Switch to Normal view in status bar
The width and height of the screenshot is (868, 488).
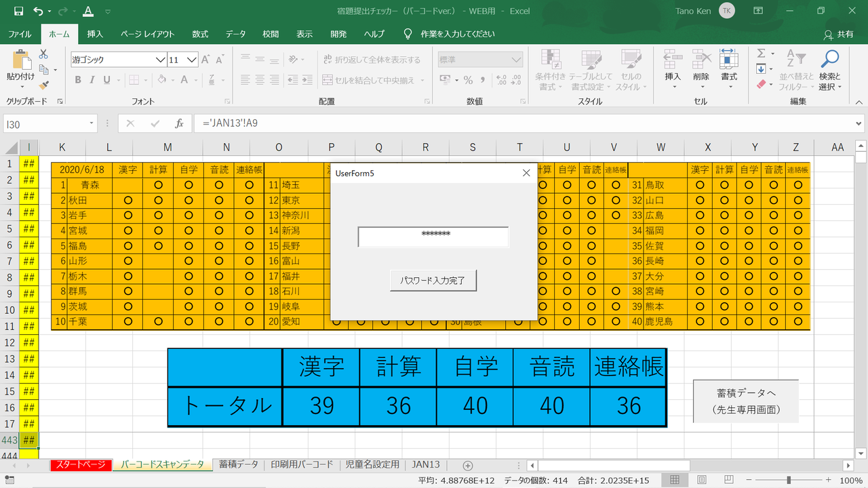pos(675,480)
